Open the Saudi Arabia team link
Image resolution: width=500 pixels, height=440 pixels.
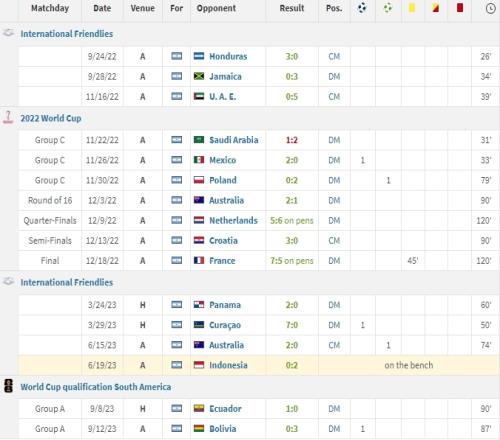234,140
